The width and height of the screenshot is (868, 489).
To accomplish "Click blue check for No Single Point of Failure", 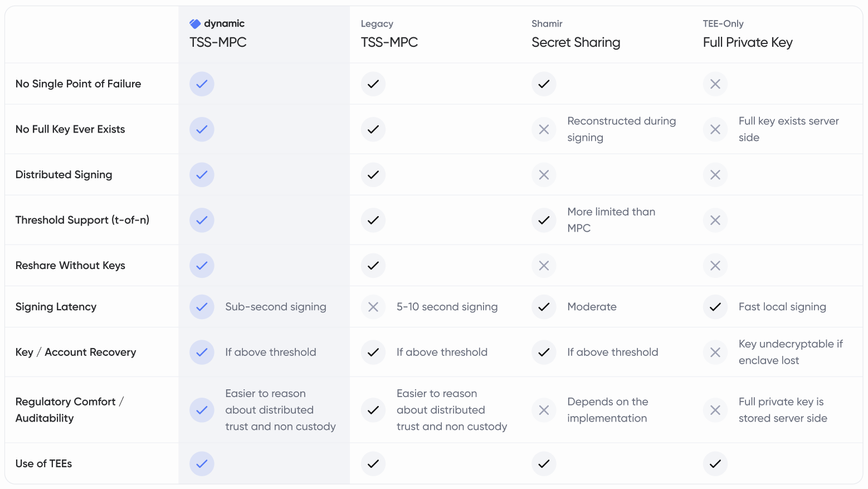I will [x=202, y=84].
